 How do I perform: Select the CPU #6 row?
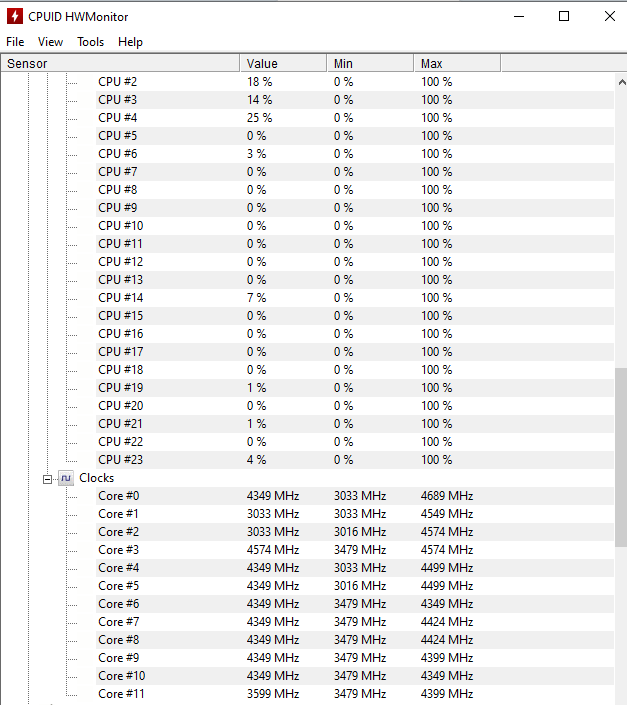click(x=355, y=154)
